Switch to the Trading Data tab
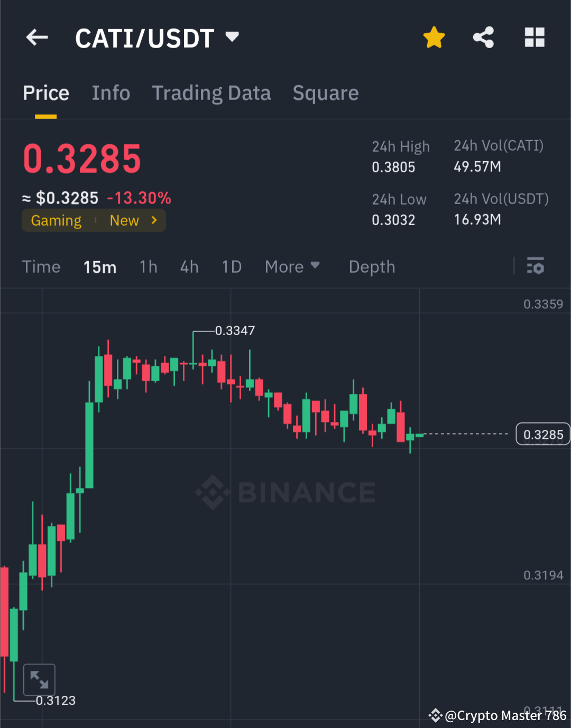The image size is (571, 728). pyautogui.click(x=211, y=93)
